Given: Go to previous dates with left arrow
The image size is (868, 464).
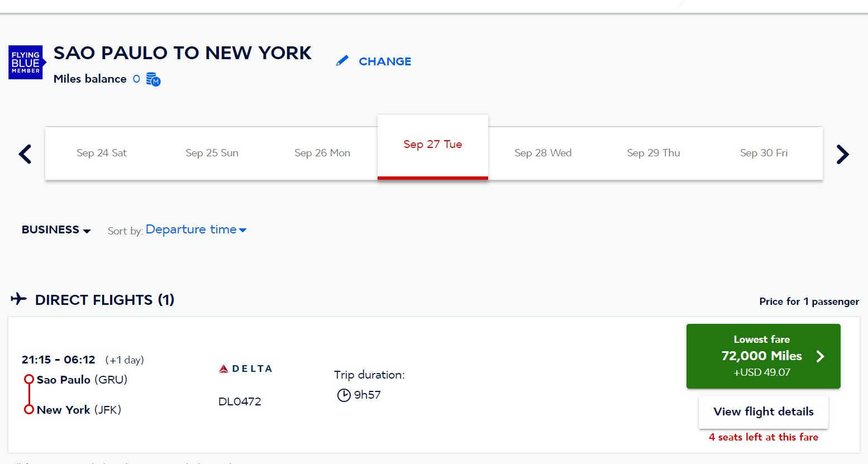Looking at the screenshot, I should pos(25,154).
